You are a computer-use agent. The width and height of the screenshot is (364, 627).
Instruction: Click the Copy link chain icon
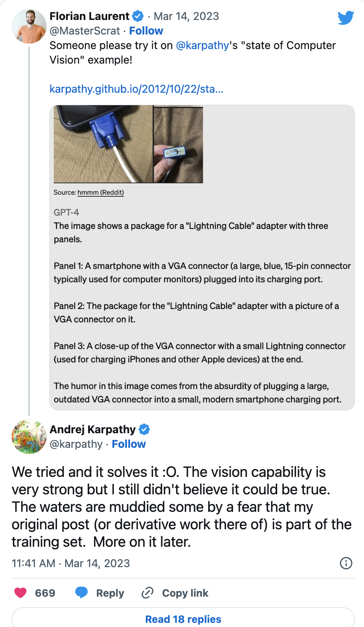pyautogui.click(x=147, y=593)
